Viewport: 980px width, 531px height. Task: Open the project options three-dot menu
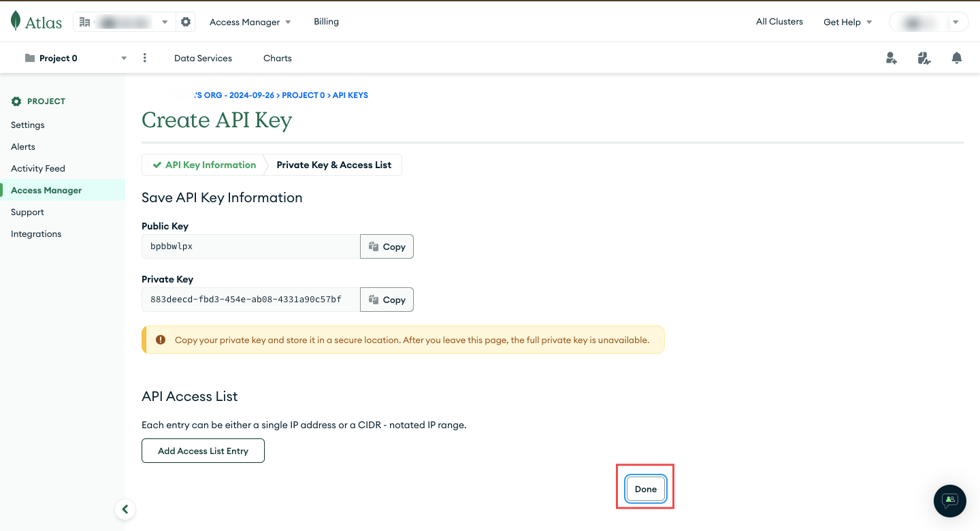144,58
